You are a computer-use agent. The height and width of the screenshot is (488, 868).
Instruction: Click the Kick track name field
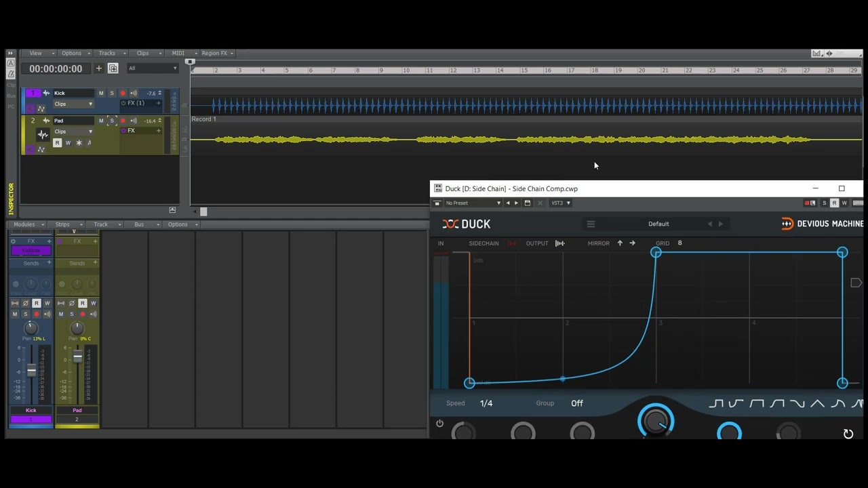73,93
